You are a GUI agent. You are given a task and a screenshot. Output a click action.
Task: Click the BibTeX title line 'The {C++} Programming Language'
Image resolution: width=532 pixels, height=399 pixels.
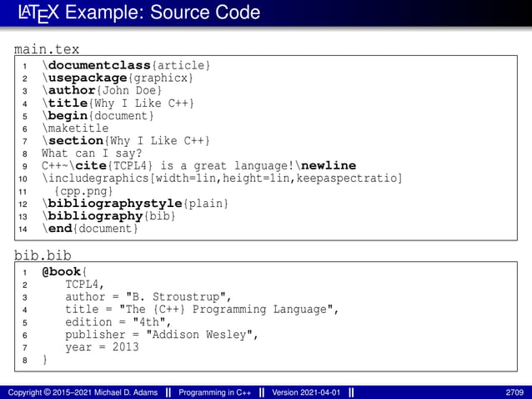[202, 310]
